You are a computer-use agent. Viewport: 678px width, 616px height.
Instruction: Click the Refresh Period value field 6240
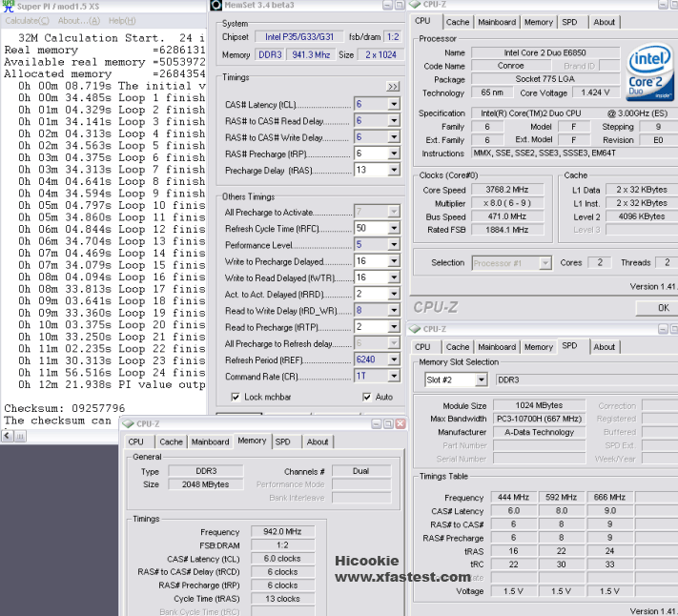click(371, 359)
